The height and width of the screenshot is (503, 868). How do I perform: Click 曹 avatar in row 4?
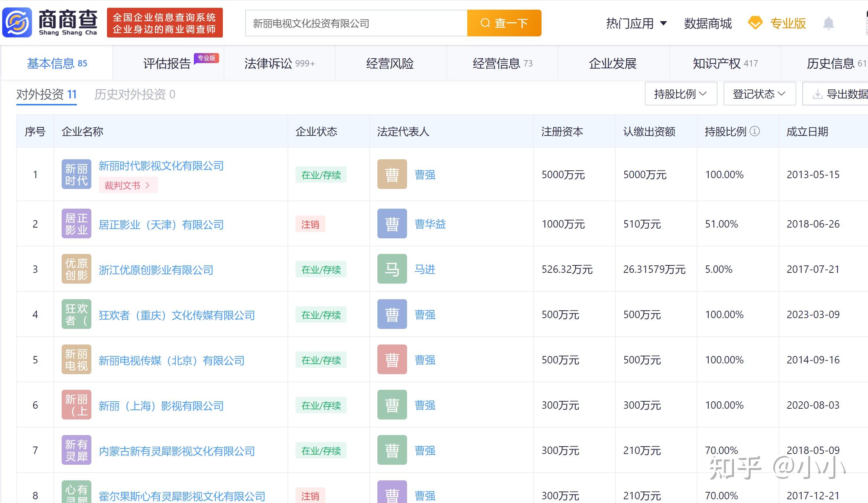click(x=392, y=314)
